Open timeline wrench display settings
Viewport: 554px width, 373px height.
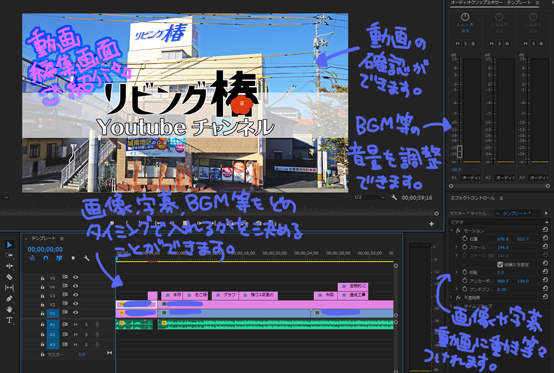87,258
